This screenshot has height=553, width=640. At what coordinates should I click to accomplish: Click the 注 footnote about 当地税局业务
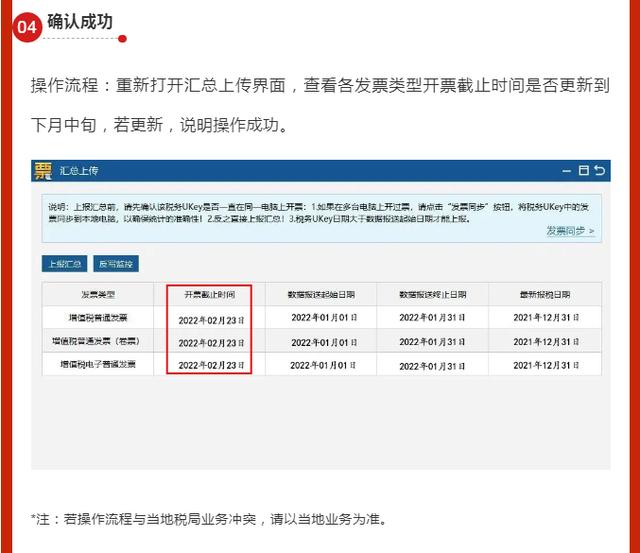click(208, 519)
